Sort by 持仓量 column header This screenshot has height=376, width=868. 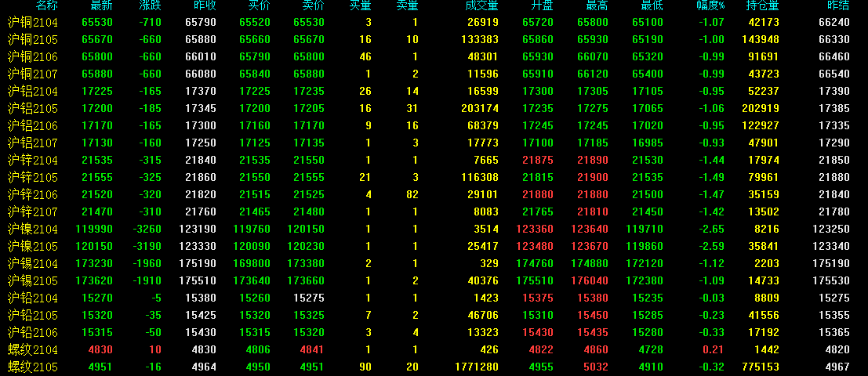pyautogui.click(x=763, y=6)
